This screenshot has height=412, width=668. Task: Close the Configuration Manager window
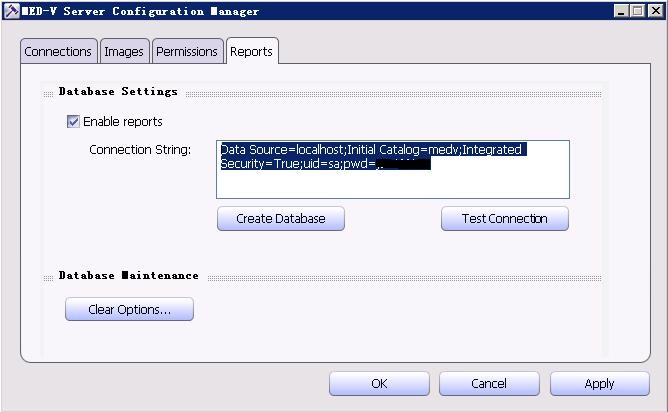pos(655,11)
